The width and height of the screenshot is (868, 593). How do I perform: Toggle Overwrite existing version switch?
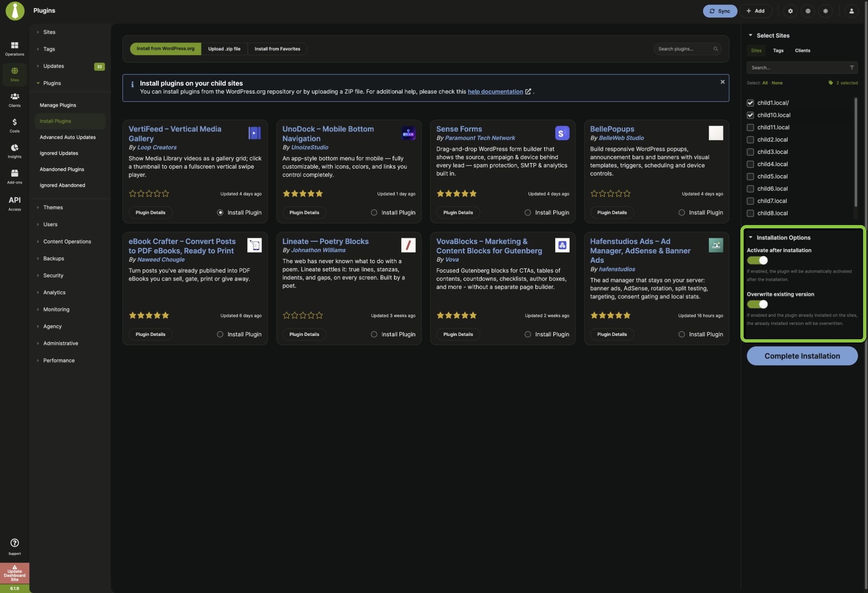coord(757,304)
